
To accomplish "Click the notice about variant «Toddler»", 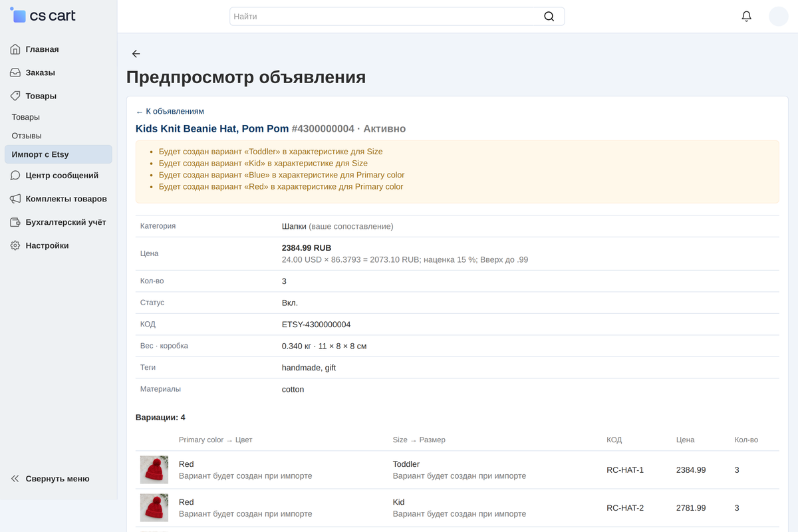I will point(271,152).
